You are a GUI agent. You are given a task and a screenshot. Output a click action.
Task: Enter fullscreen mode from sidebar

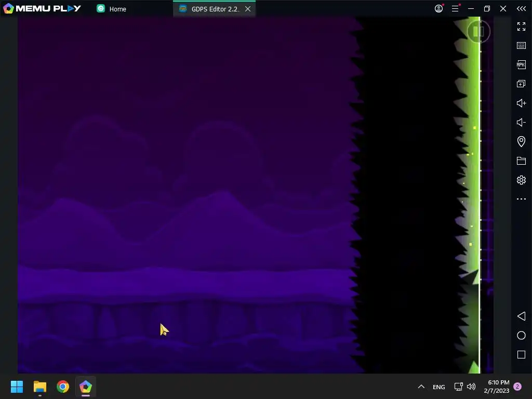tap(521, 26)
